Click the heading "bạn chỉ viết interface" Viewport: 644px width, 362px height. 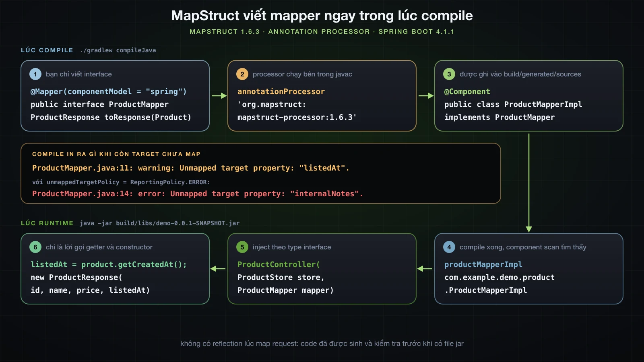[79, 74]
